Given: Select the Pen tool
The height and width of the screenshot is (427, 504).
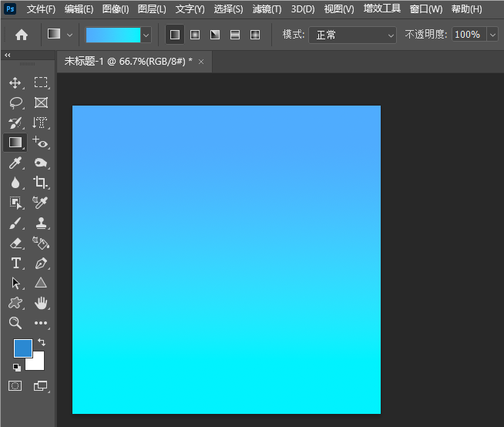Looking at the screenshot, I should (41, 263).
